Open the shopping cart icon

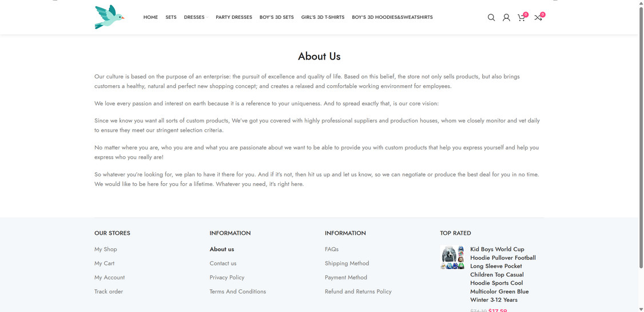522,17
